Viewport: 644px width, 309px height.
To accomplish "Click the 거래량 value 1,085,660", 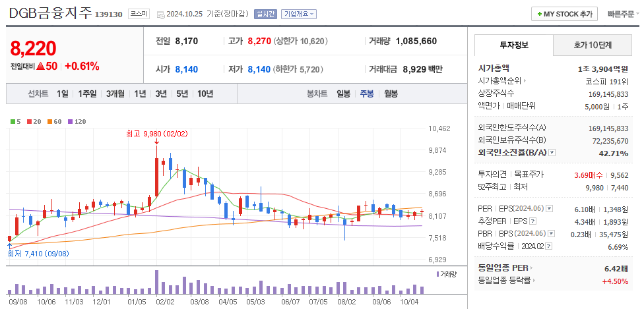I will click(x=416, y=41).
